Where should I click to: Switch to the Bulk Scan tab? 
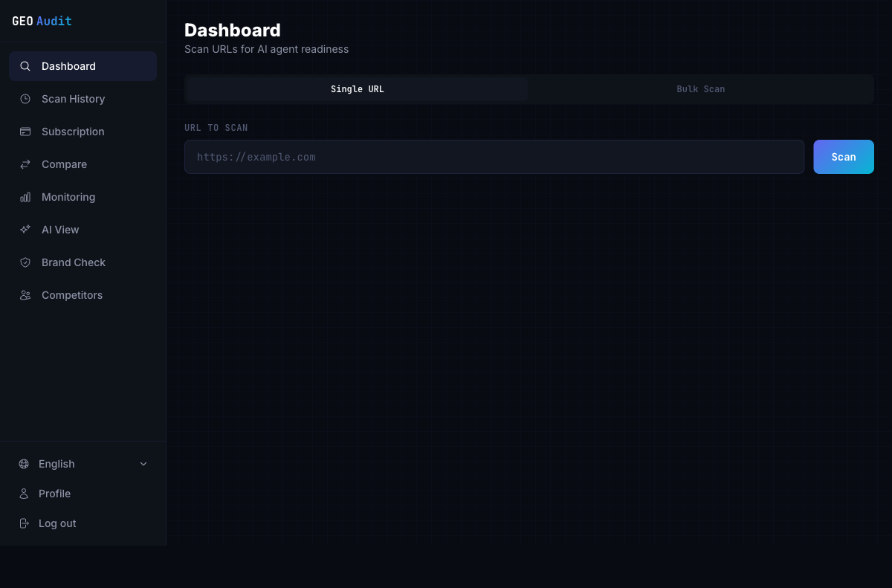pos(700,88)
